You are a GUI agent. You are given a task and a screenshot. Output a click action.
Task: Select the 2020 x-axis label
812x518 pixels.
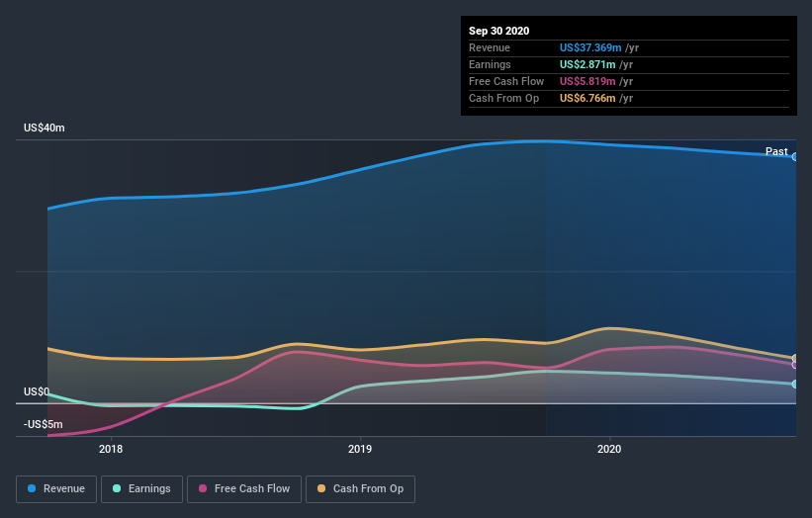[609, 449]
